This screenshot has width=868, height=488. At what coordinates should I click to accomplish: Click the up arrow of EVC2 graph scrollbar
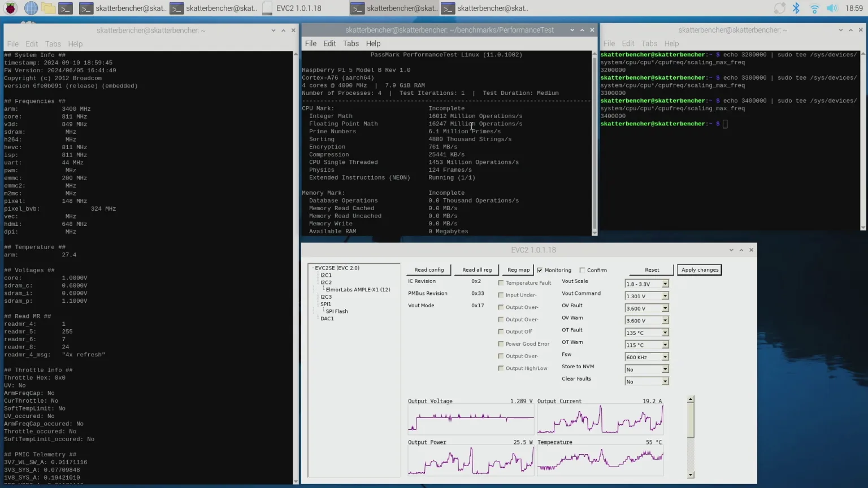point(691,399)
